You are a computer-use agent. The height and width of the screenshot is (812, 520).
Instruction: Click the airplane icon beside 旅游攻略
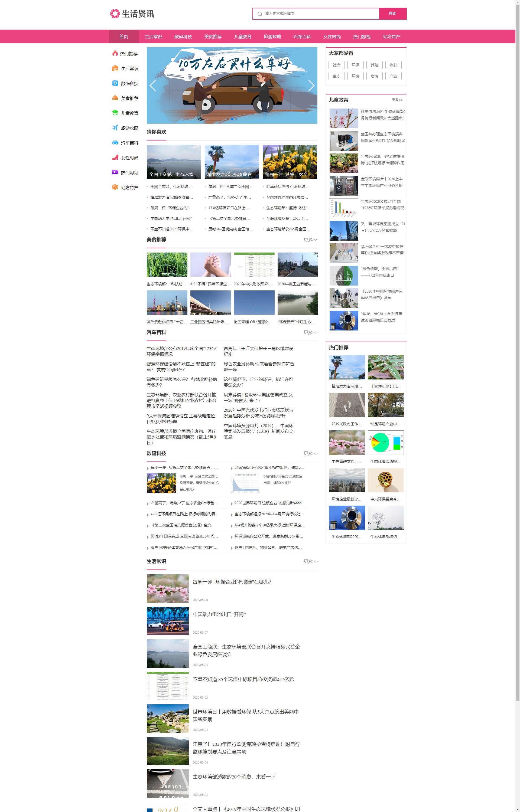[x=115, y=127]
